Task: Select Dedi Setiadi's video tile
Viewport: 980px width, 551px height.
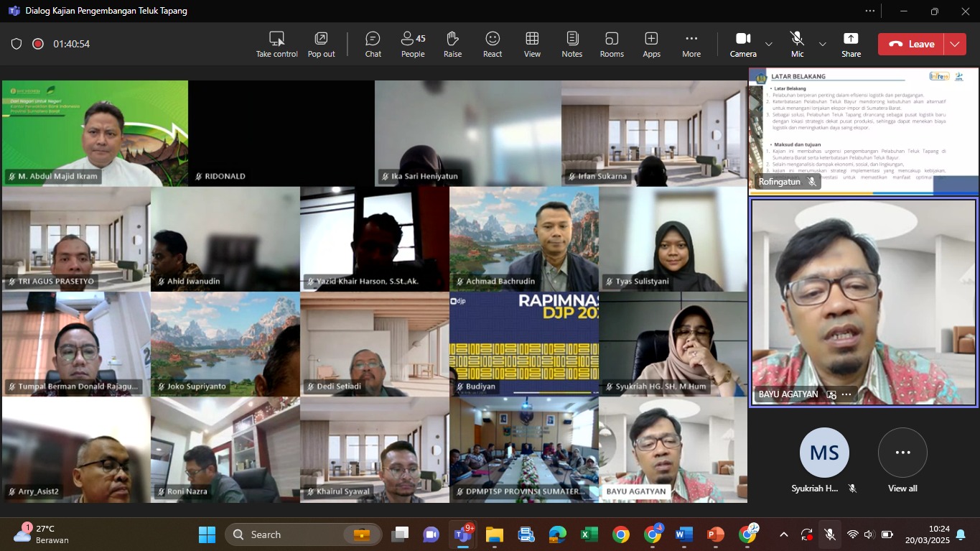Action: pos(375,344)
